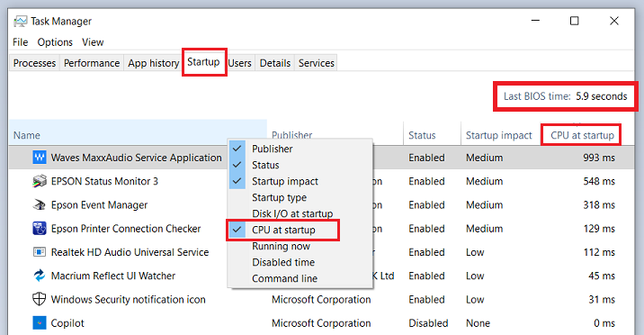Click the 112 ms CPU value
The height and width of the screenshot is (335, 644).
(599, 252)
